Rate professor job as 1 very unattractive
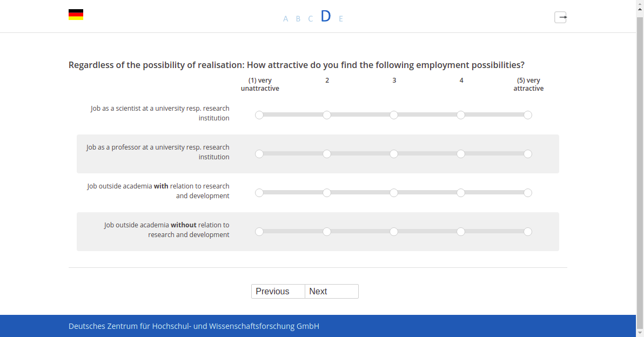Screen dimensions: 644x337 point(259,154)
